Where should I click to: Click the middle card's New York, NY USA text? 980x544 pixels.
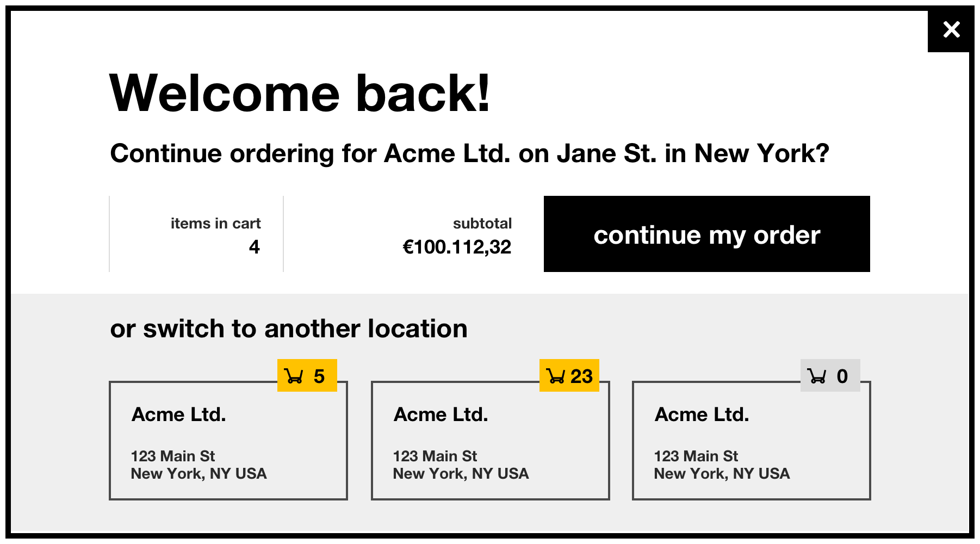coord(461,474)
